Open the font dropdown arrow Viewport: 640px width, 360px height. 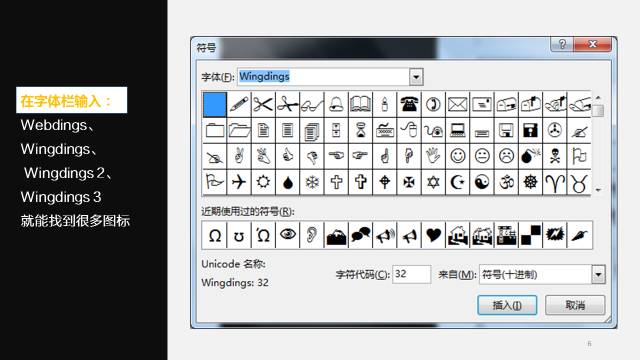[x=416, y=77]
